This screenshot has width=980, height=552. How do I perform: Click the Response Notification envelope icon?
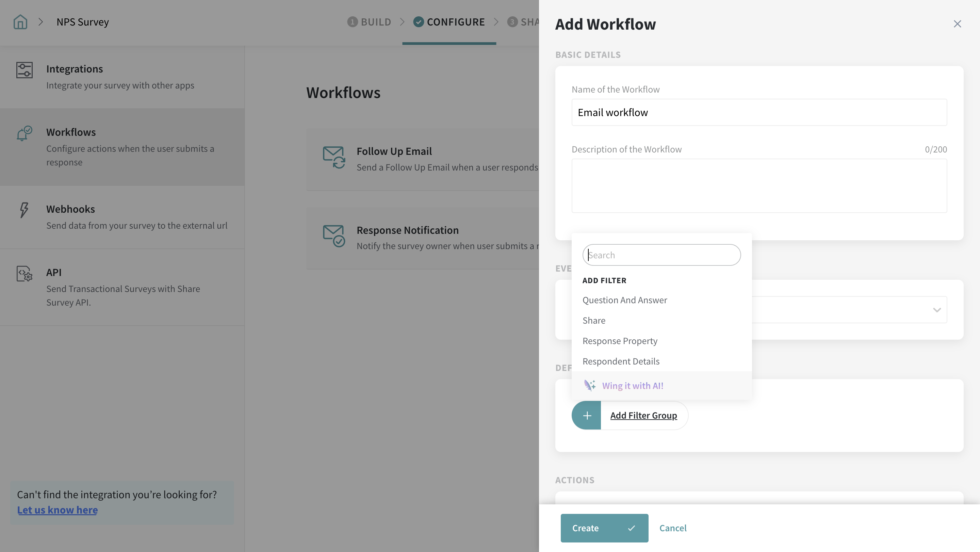(333, 236)
